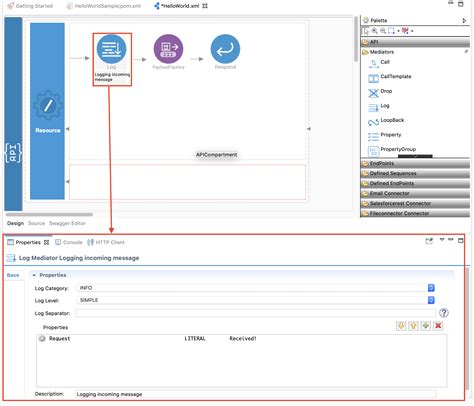
Task: Pick the Property mediator from palette
Action: coord(384,135)
